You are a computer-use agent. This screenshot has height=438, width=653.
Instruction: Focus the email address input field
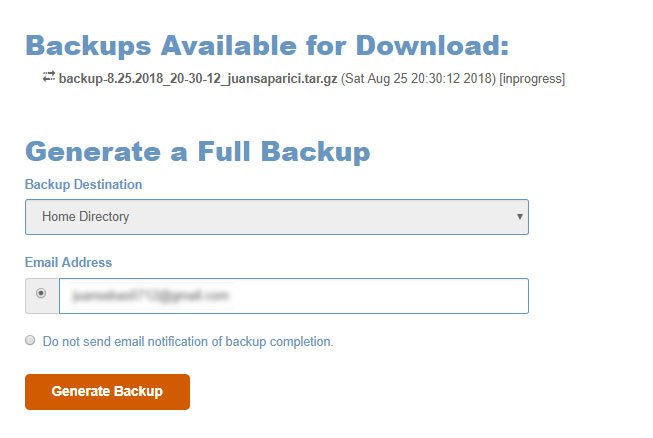(x=294, y=296)
